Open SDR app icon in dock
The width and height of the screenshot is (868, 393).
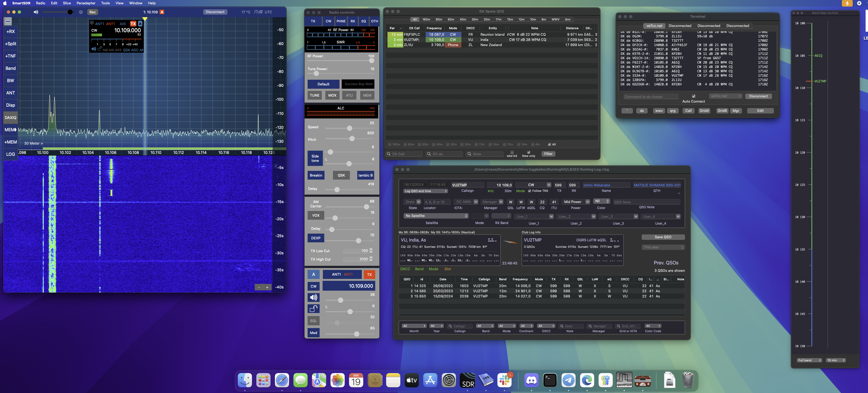pyautogui.click(x=467, y=380)
